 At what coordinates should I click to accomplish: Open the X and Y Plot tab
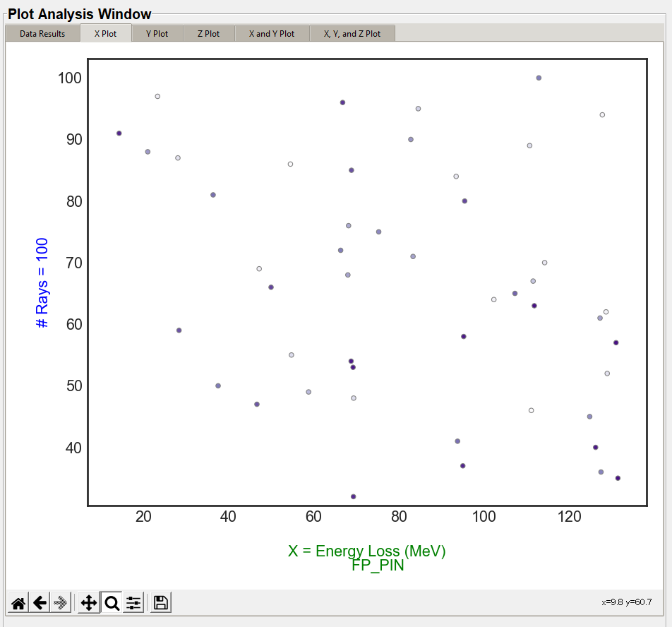tap(272, 34)
